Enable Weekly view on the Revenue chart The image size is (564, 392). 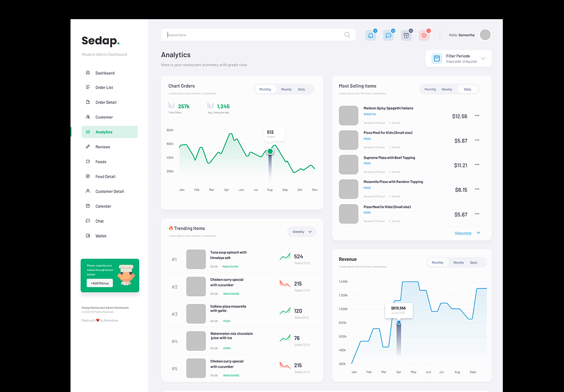[458, 262]
